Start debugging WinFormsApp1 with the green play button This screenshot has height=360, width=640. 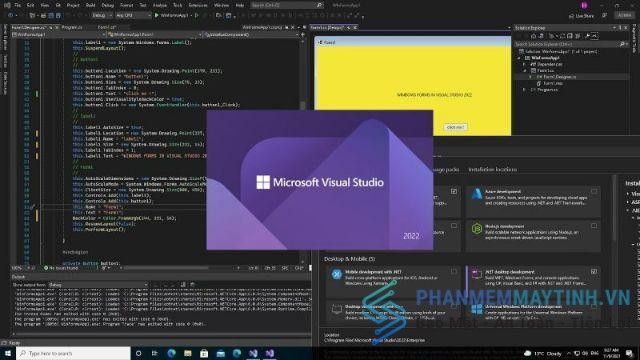(x=156, y=16)
